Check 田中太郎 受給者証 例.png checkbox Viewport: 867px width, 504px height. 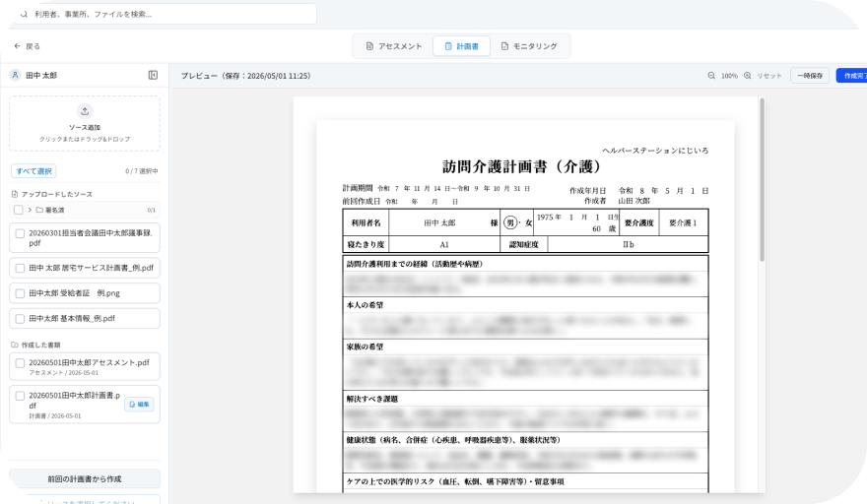[x=20, y=293]
